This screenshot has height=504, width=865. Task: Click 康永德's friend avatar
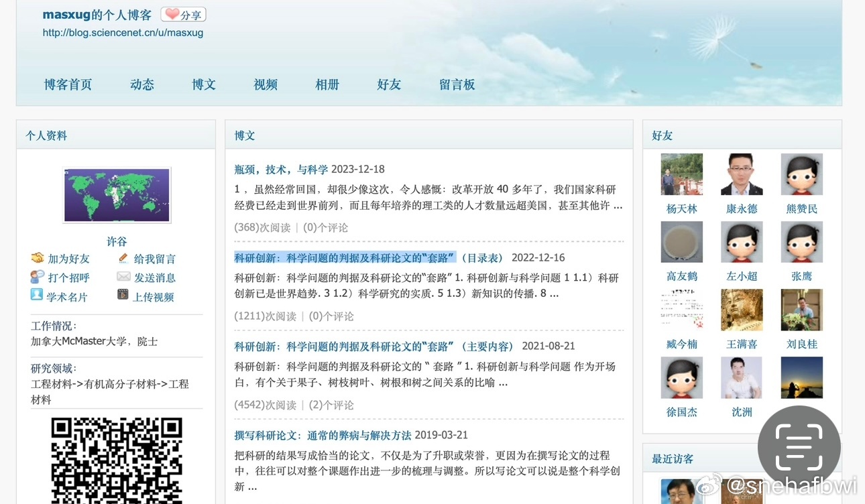click(742, 174)
